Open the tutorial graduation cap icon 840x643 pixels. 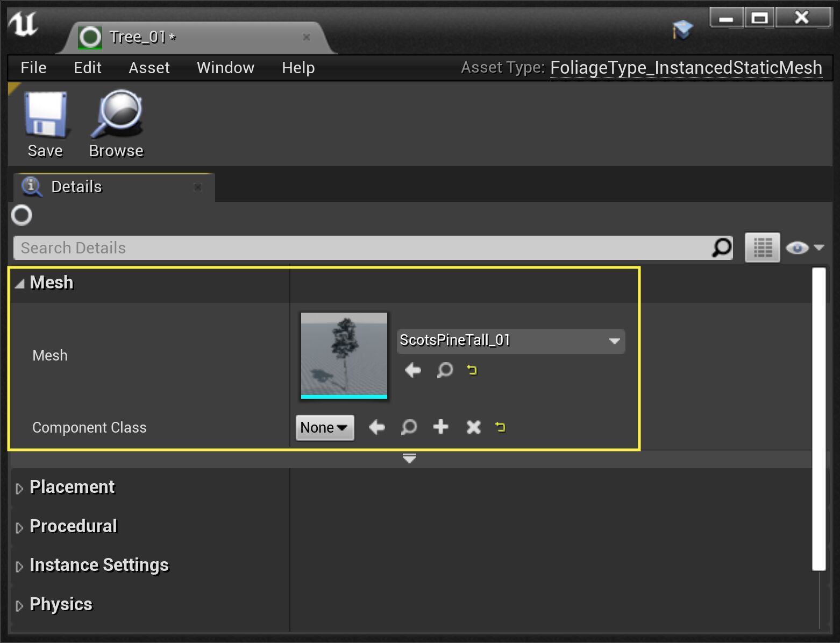click(x=682, y=30)
